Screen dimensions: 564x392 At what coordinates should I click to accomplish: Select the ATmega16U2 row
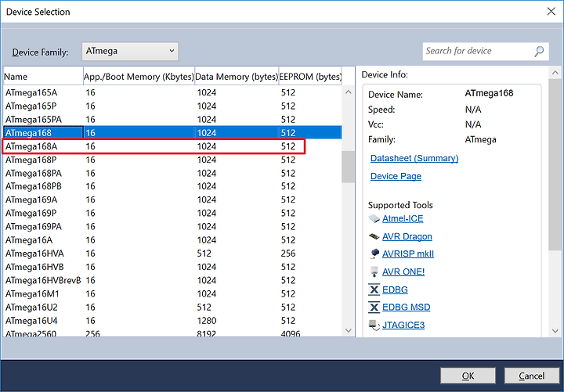click(172, 307)
